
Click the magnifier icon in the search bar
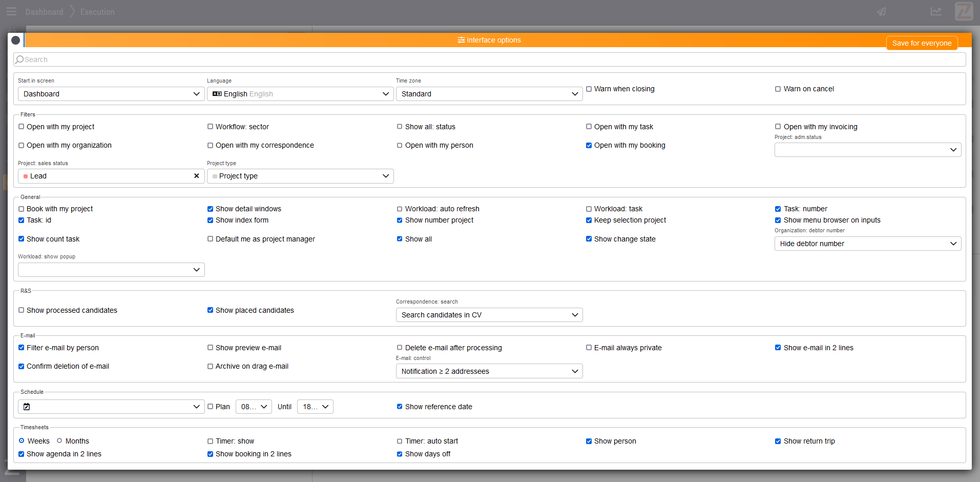click(x=19, y=59)
